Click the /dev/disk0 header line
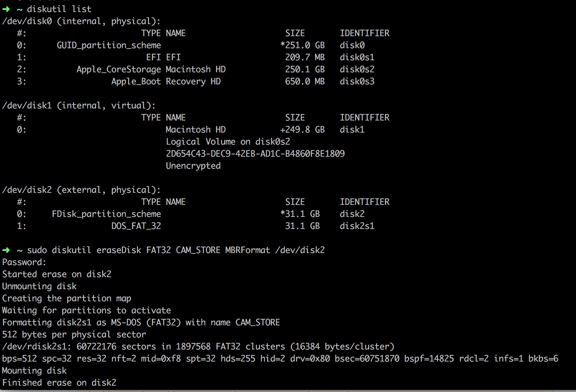 point(81,21)
